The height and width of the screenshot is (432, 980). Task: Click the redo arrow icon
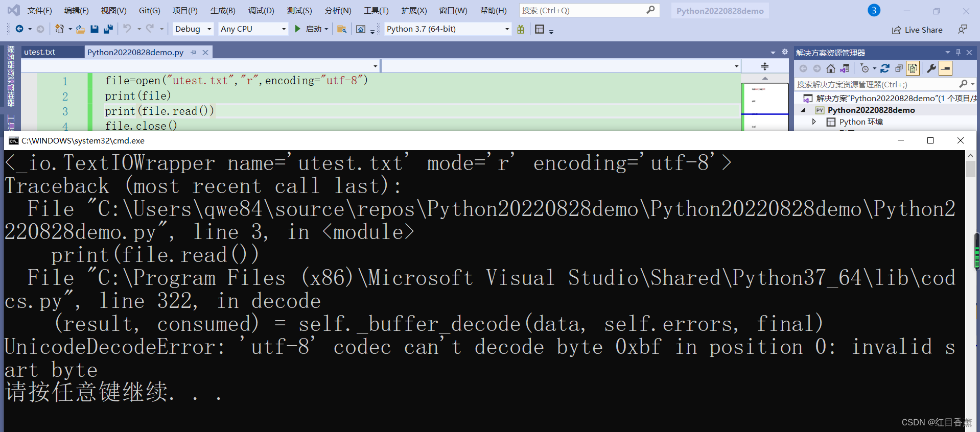coord(150,29)
